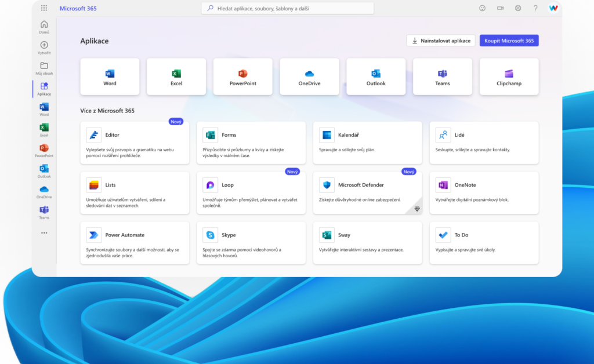This screenshot has height=364, width=594.
Task: Click 'Seskupte, sdílejte a spravujte kontakty.' text
Action: [x=473, y=150]
